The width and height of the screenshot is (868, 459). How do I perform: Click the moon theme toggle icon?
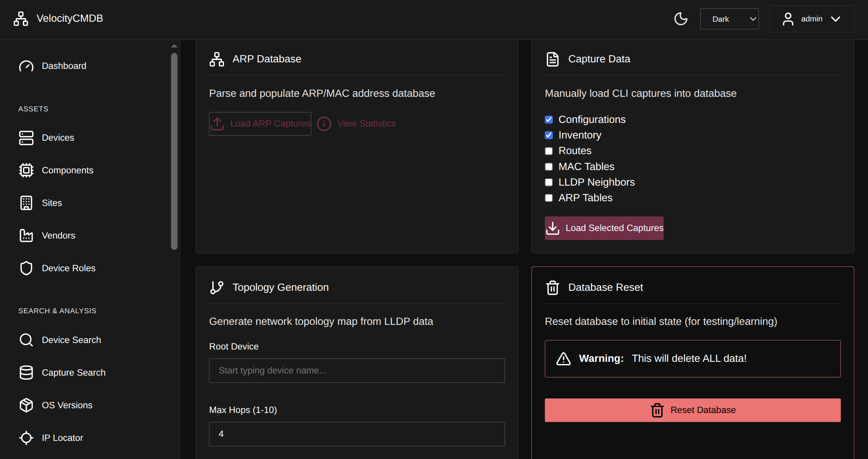(681, 19)
